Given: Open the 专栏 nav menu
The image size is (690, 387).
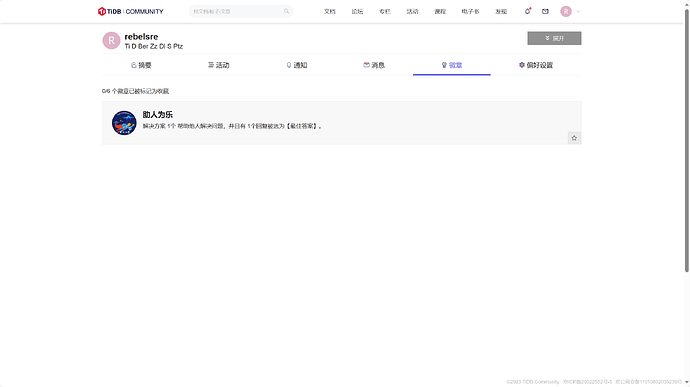Looking at the screenshot, I should [x=385, y=11].
